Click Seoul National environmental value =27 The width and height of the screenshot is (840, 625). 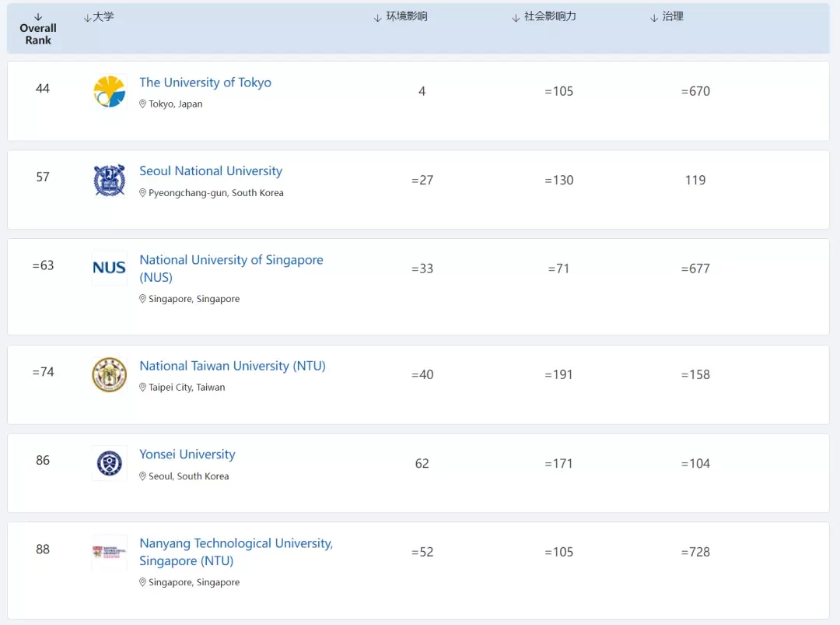pyautogui.click(x=422, y=180)
